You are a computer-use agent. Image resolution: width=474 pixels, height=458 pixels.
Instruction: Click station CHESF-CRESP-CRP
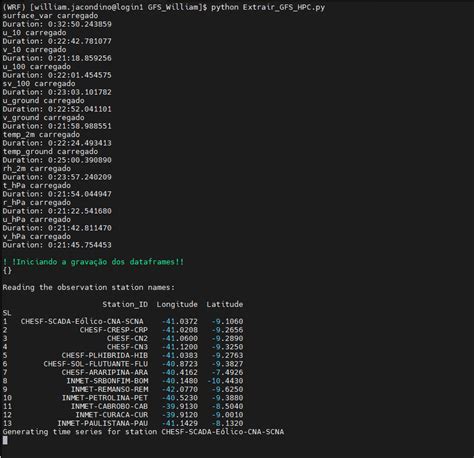[114, 330]
